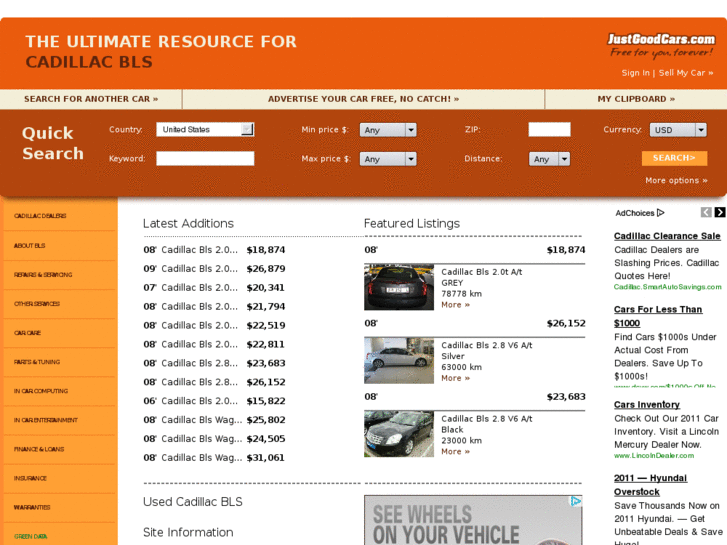Click More link for GREY listing

click(x=455, y=305)
